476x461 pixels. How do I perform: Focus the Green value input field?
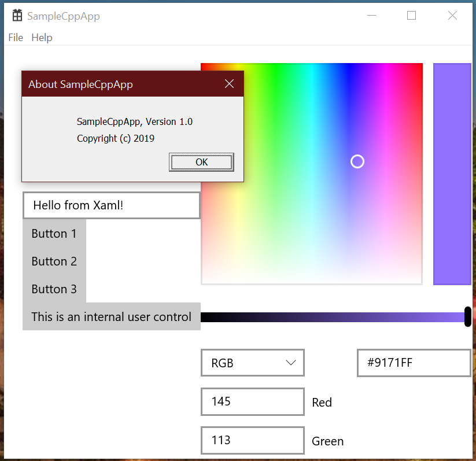[x=252, y=440]
